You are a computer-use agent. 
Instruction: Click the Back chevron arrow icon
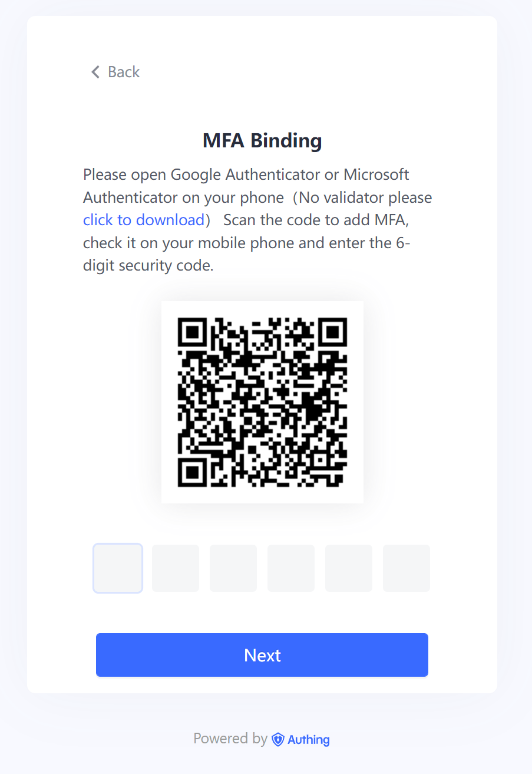(95, 72)
